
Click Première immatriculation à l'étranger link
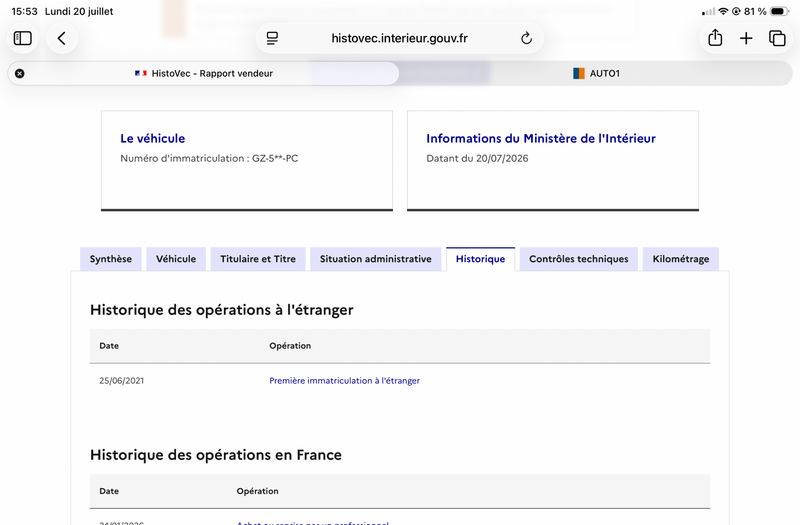point(344,381)
